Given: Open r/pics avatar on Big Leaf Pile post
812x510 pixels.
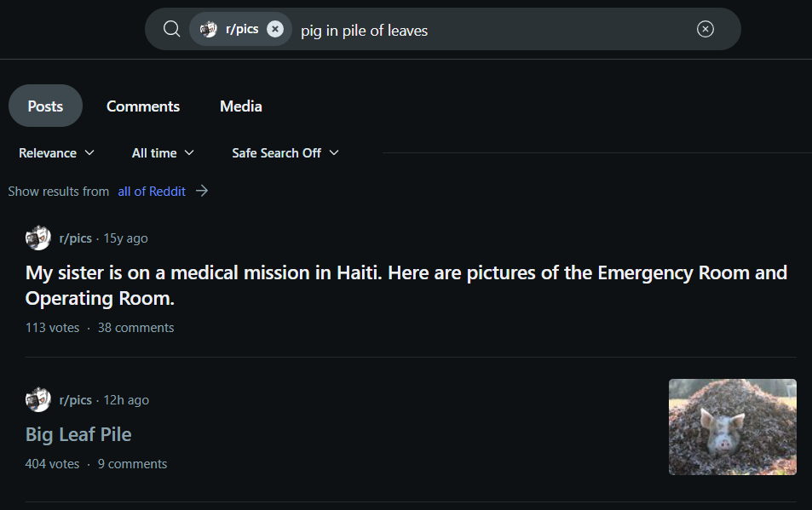Looking at the screenshot, I should [x=38, y=400].
